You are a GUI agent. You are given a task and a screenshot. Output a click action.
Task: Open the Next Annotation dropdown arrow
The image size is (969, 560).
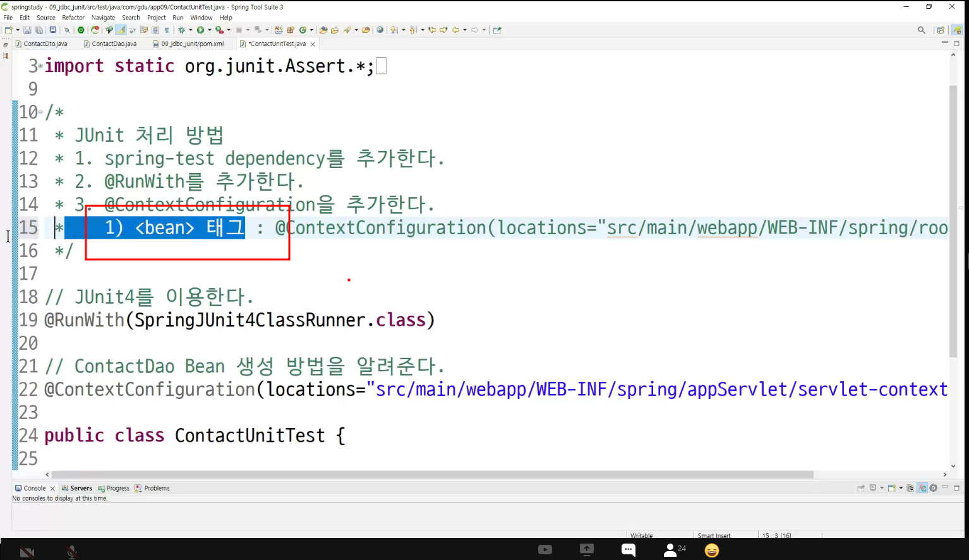point(404,30)
